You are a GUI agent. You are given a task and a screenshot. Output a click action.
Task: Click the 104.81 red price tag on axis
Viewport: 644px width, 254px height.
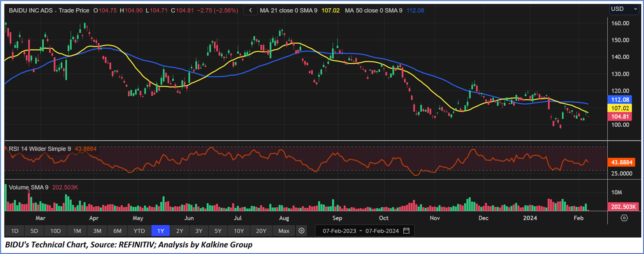621,117
